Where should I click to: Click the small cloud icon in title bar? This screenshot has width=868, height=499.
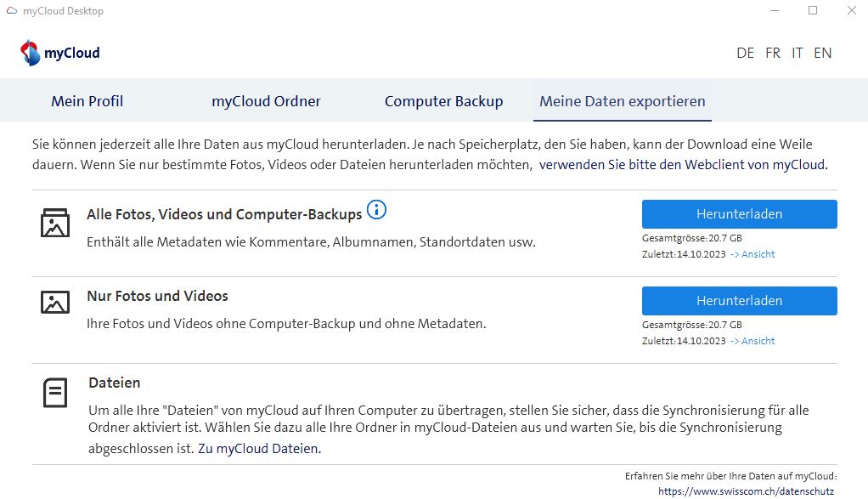(11, 11)
